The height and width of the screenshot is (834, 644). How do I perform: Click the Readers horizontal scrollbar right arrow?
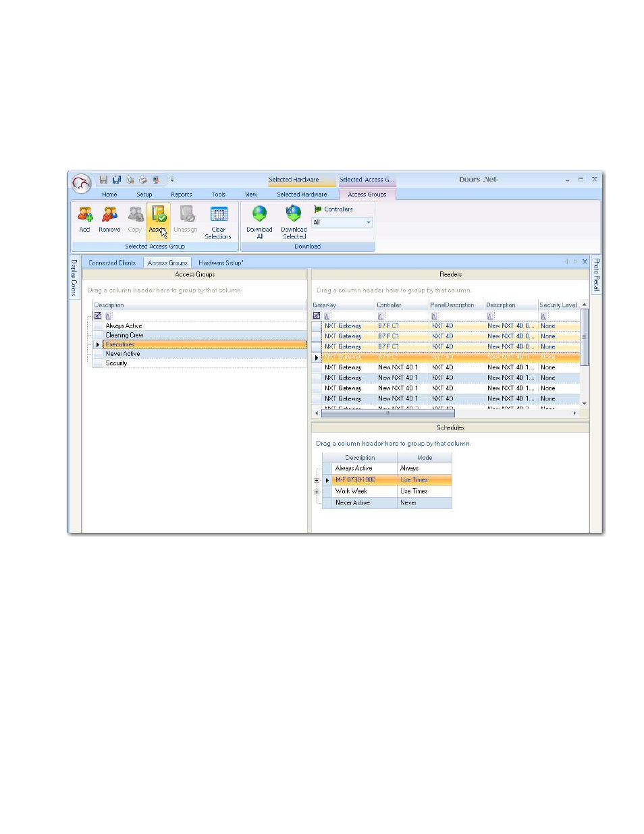575,413
